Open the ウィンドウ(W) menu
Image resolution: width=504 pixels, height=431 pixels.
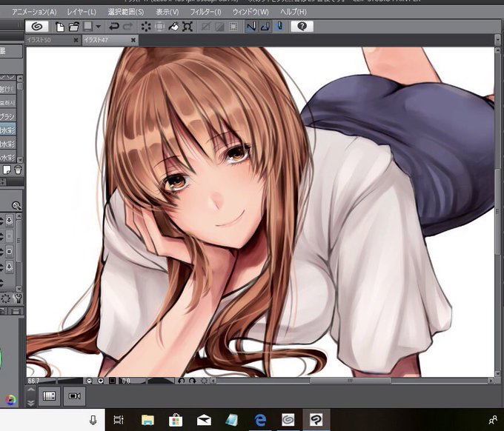tap(251, 12)
